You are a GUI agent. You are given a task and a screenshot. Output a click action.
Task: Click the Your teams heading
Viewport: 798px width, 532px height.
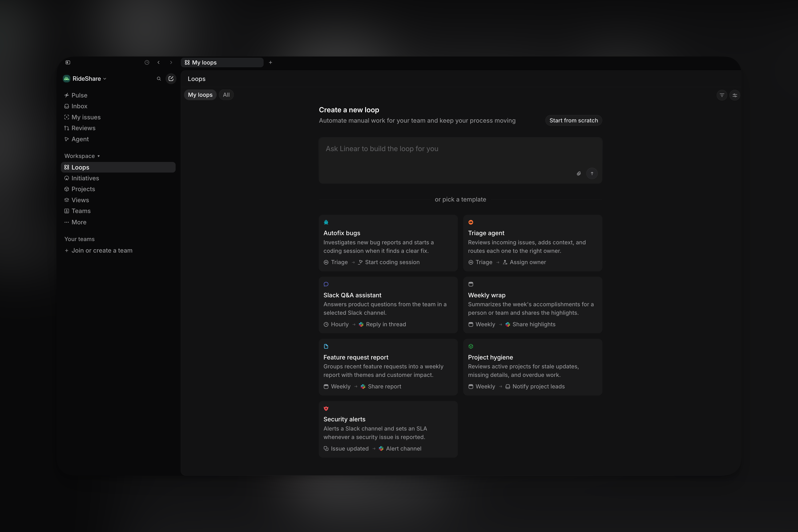coord(79,239)
